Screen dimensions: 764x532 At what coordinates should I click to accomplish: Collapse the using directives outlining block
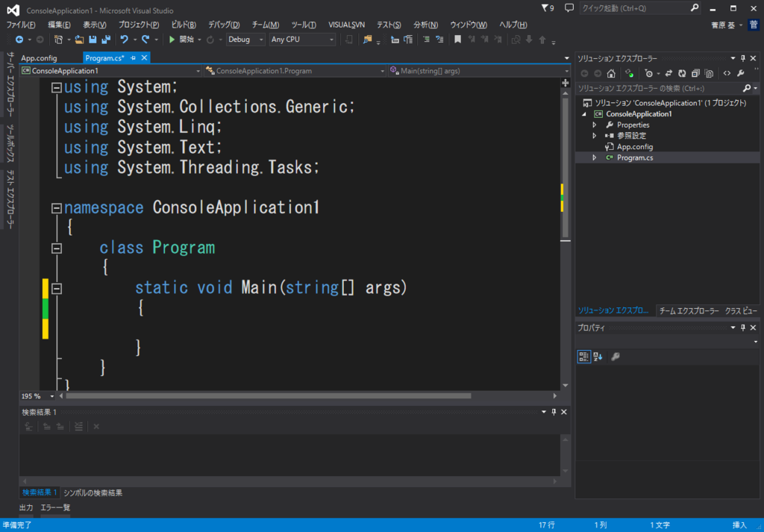(57, 88)
